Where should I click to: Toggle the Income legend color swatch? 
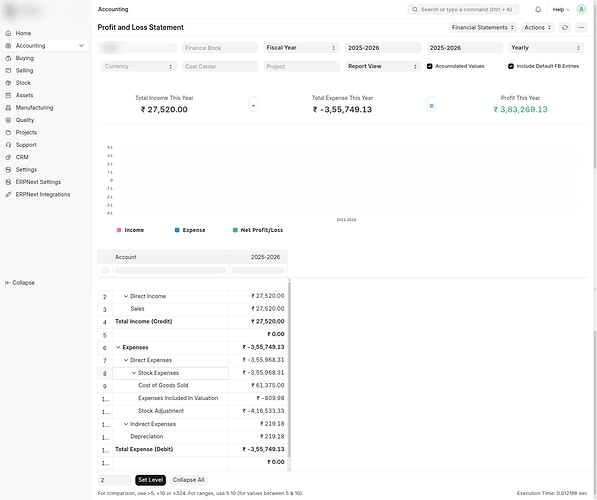(119, 230)
